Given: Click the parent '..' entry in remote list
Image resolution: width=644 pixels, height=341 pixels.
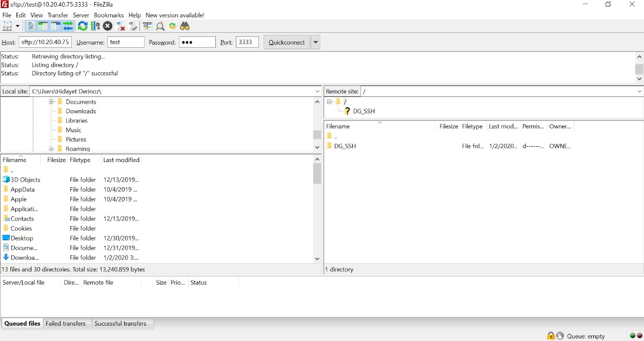Looking at the screenshot, I should [335, 136].
